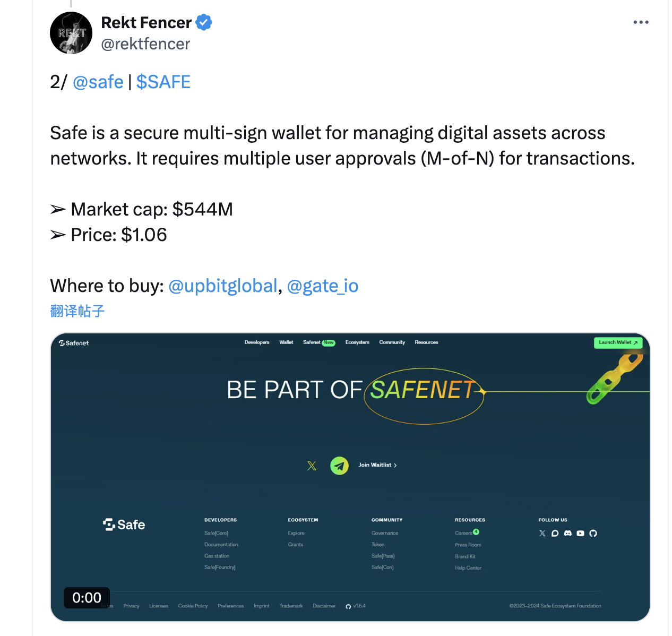This screenshot has width=672, height=636.
Task: Click the YouTube icon under Follow Us
Action: click(x=580, y=533)
